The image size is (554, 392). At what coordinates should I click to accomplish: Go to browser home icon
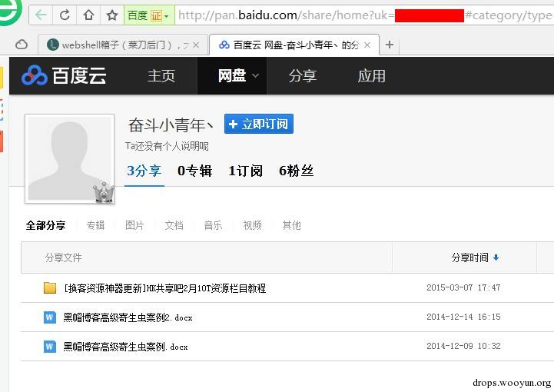88,15
